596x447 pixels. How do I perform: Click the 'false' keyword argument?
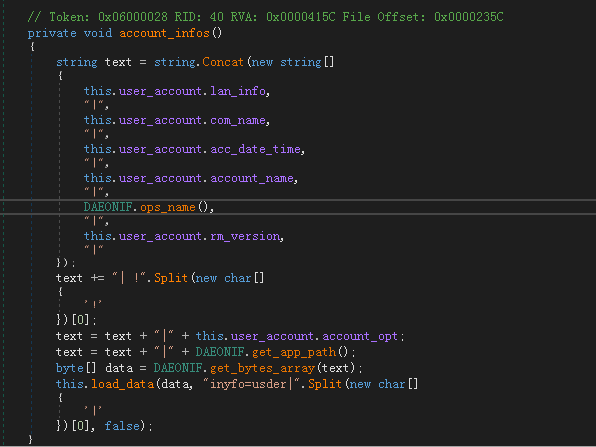pos(122,426)
